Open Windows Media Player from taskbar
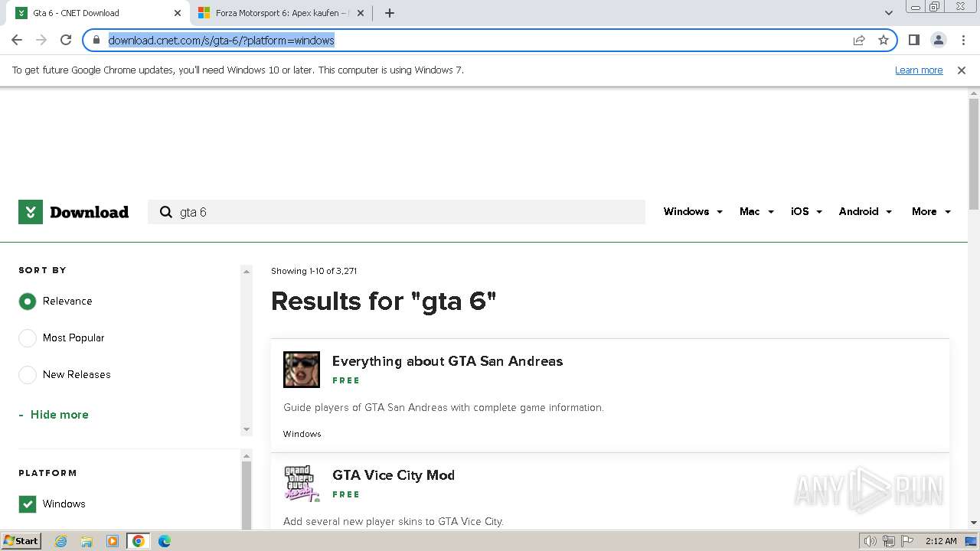The width and height of the screenshot is (980, 551). coord(113,541)
